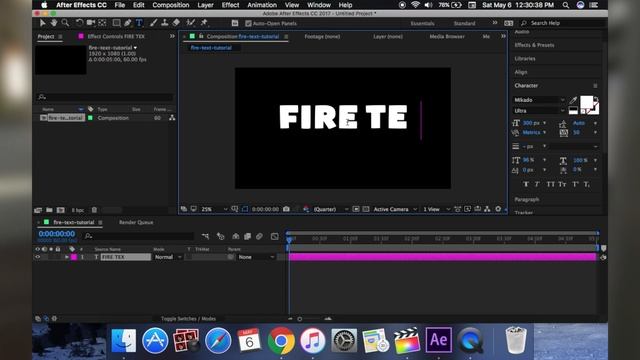
Task: Click the Faux Bold T button
Action: pos(526,184)
